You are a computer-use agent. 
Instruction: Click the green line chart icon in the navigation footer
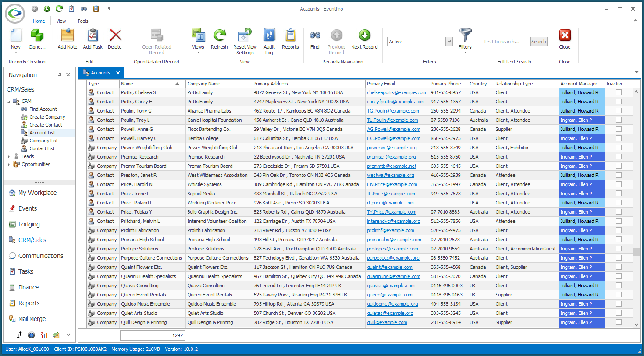(56, 335)
